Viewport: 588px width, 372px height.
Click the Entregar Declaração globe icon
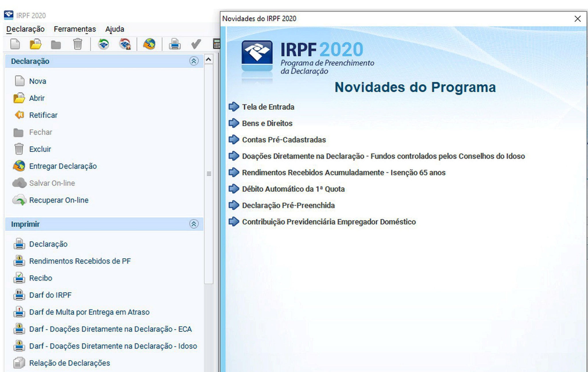click(19, 166)
